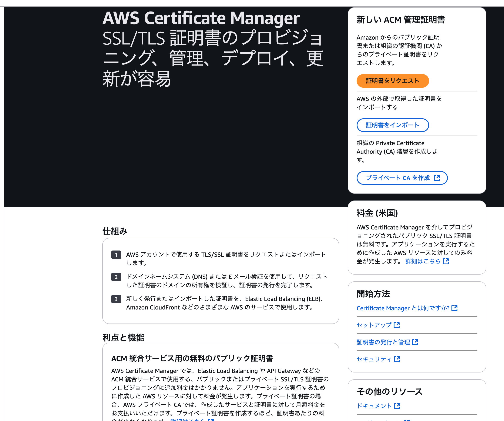Screen dimensions: 504x421
Task: Click step 3 number badge in 仕組み
Action: click(x=116, y=299)
